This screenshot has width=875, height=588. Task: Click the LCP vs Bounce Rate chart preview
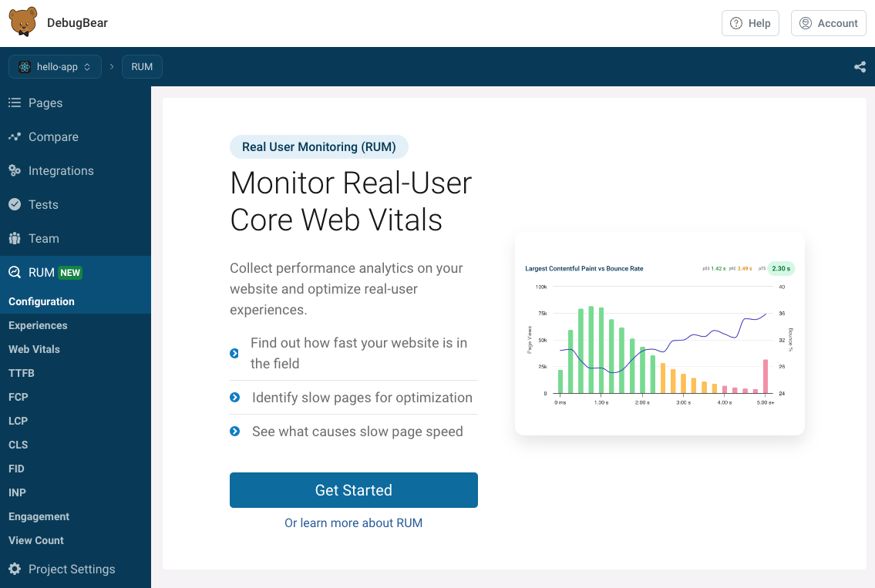(x=660, y=334)
